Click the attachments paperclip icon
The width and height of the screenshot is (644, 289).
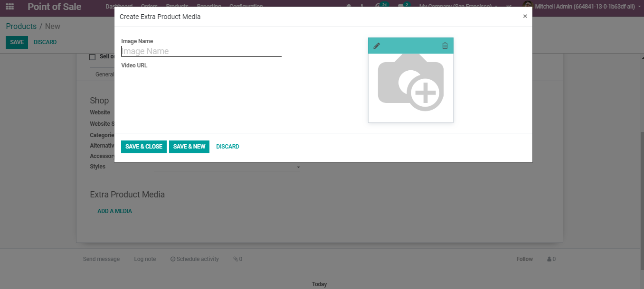237,259
